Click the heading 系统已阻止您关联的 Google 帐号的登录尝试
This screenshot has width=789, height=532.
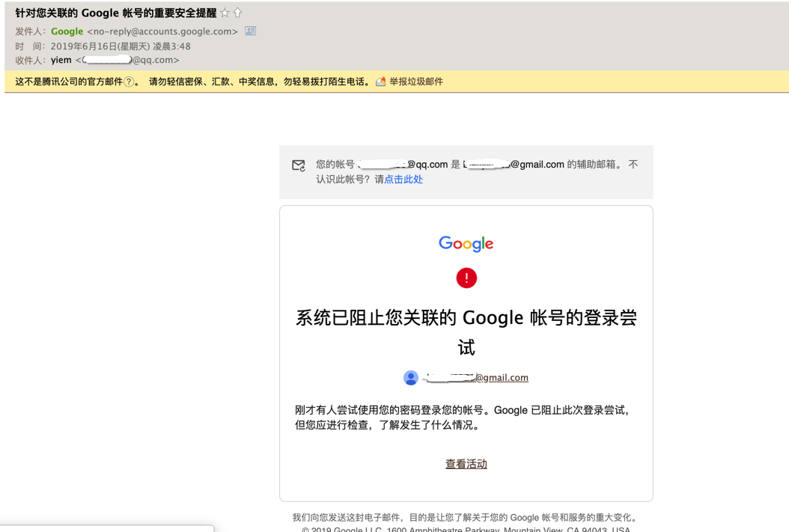point(466,332)
